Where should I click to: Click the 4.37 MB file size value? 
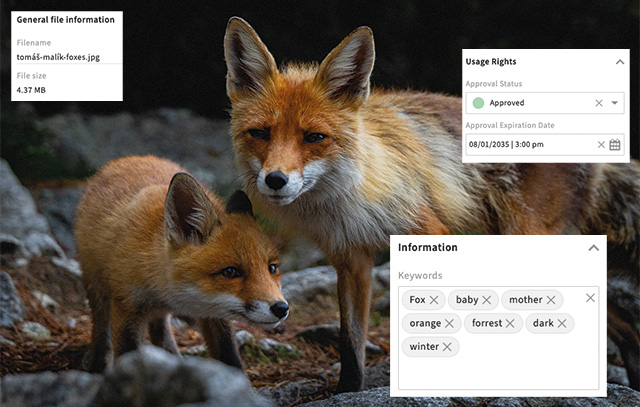31,90
